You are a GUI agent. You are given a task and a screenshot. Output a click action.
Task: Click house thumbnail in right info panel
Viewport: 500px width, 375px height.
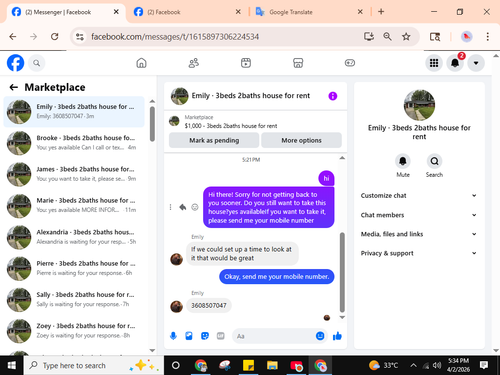coord(419,105)
